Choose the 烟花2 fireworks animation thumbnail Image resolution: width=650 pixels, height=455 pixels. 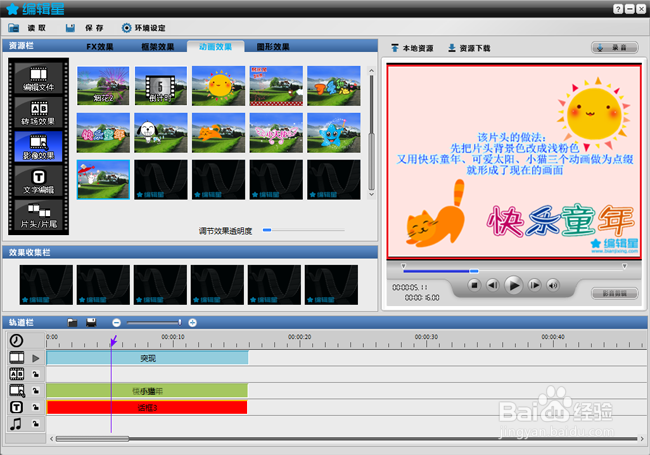pos(103,86)
